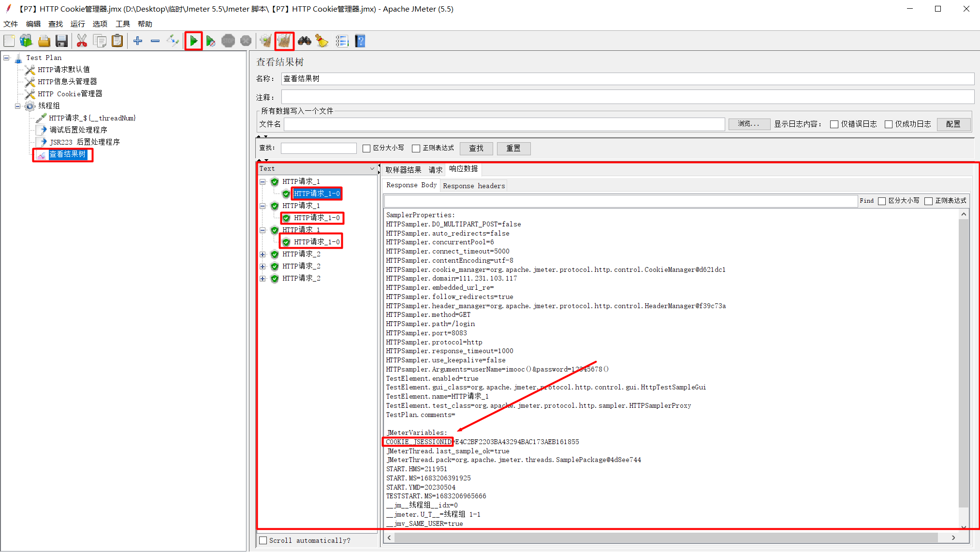This screenshot has height=552, width=980.
Task: Collapse the second HTTP请求_1 result
Action: point(263,206)
